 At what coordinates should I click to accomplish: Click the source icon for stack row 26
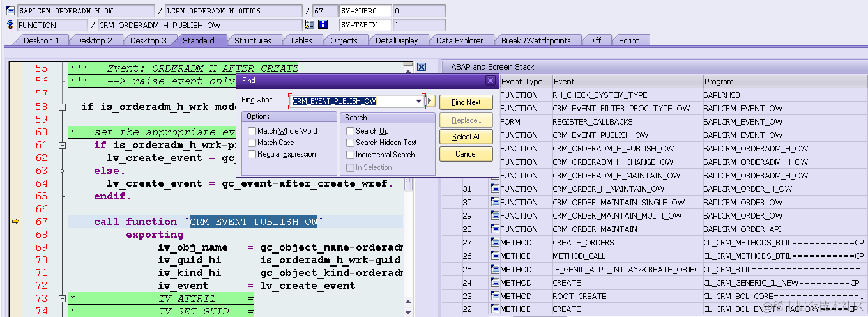coord(494,256)
